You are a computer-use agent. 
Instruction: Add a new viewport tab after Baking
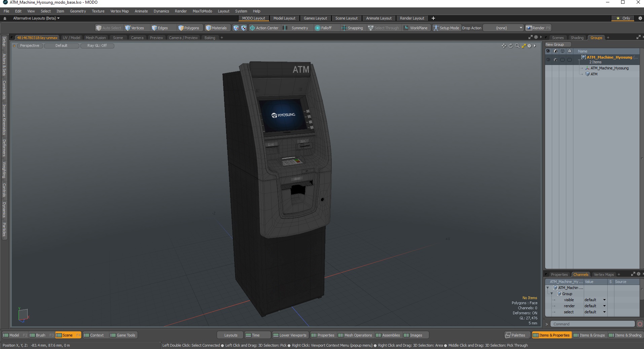pos(222,38)
